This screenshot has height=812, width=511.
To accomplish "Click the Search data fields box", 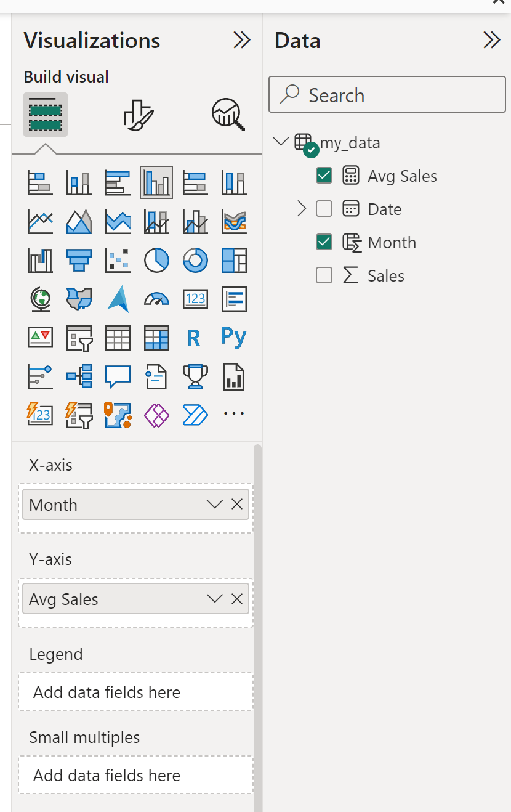I will point(387,94).
